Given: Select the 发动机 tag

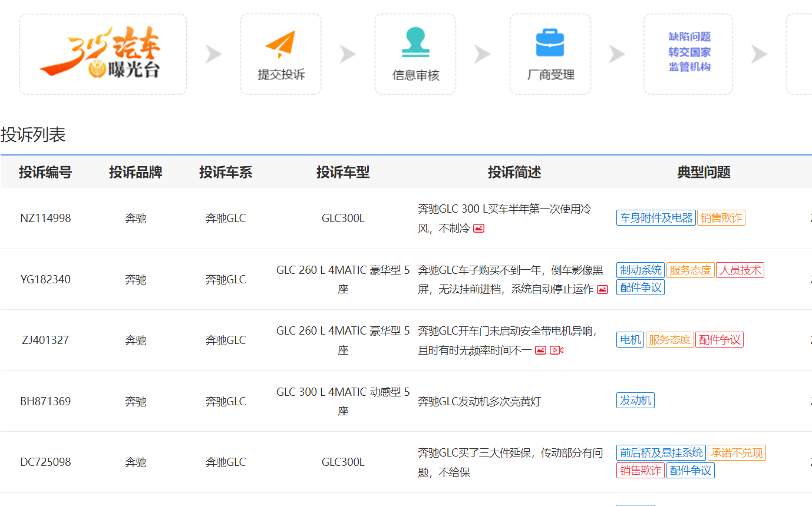Looking at the screenshot, I should (635, 401).
